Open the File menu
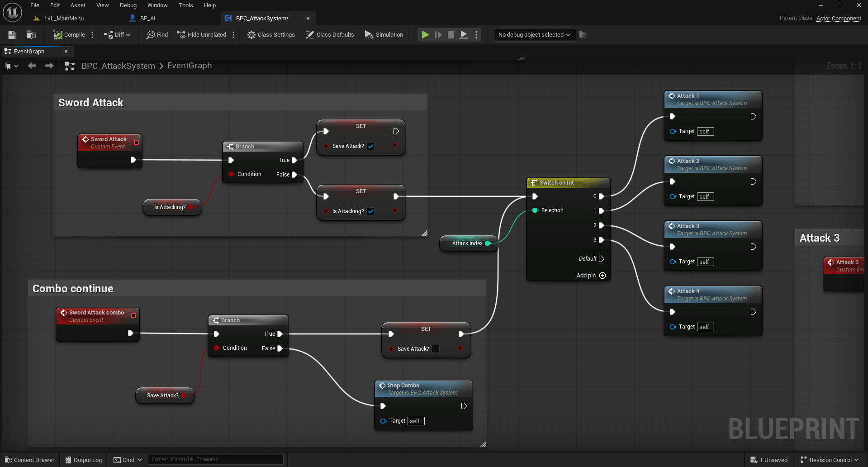868x467 pixels. pyautogui.click(x=35, y=5)
